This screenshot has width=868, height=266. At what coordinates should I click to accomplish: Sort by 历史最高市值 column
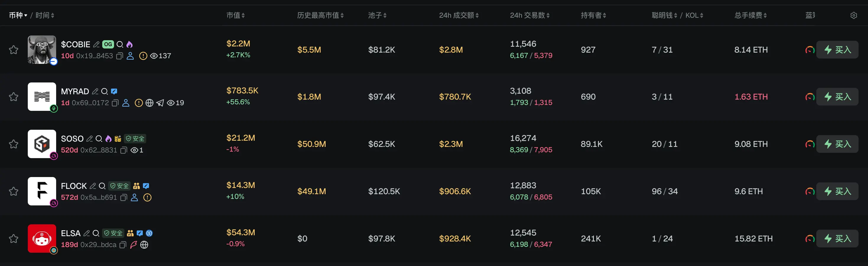(x=321, y=15)
